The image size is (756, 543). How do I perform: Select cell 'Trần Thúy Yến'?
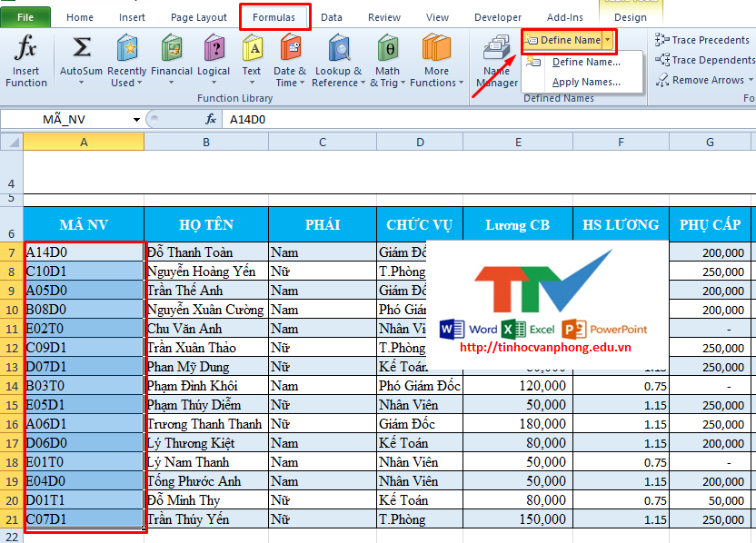point(206,519)
